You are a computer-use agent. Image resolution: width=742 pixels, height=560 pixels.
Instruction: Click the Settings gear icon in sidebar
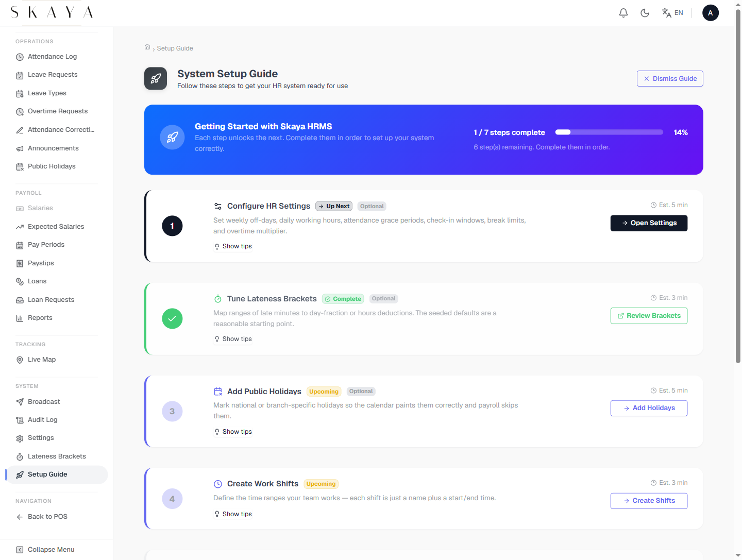click(20, 438)
